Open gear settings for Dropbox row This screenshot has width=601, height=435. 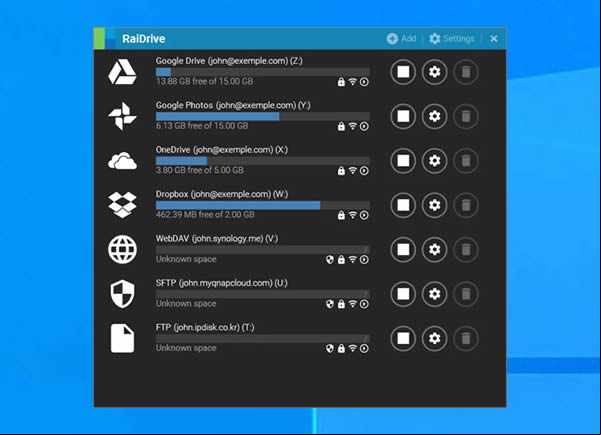click(x=435, y=205)
